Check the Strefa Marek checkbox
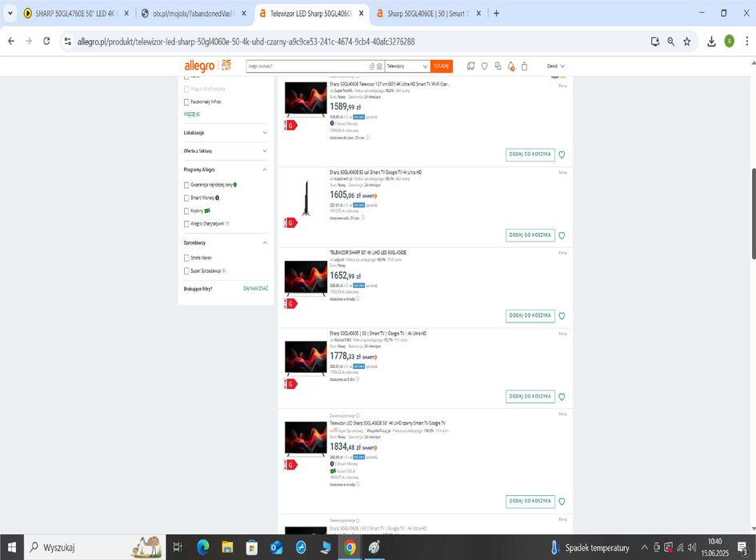The width and height of the screenshot is (756, 560). click(x=186, y=258)
